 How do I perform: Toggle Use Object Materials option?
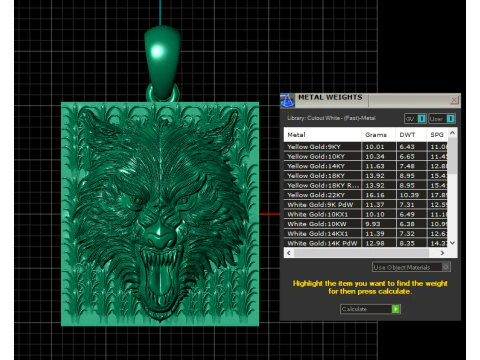tap(411, 267)
